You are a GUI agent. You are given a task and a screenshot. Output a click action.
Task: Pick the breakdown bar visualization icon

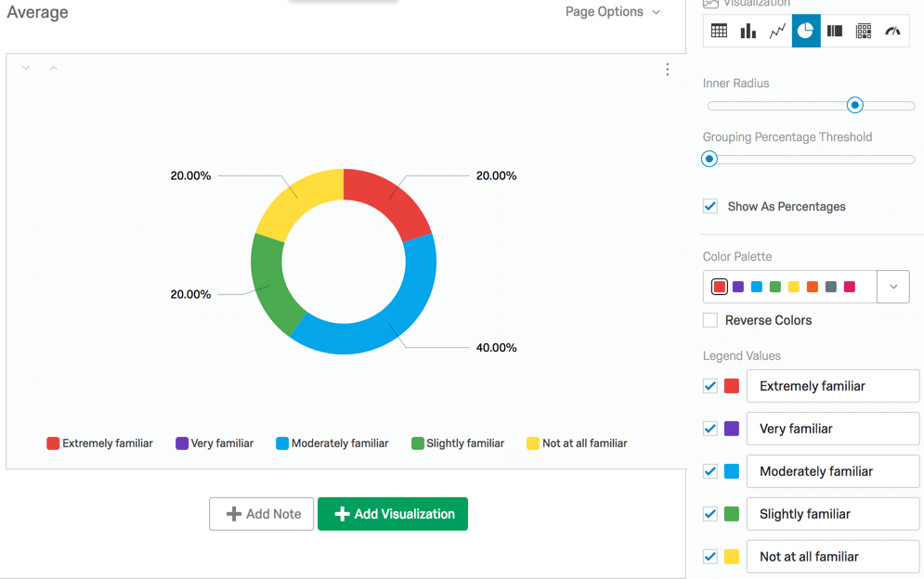pos(835,31)
